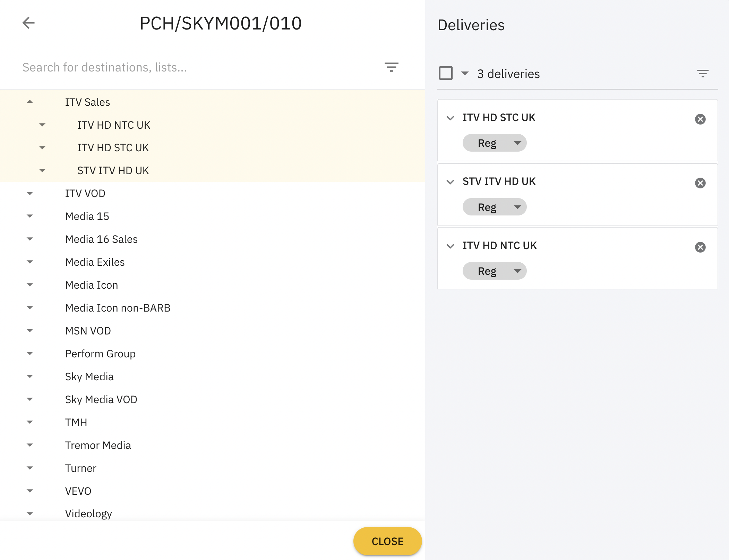Open Reg dropdown for STV ITV HD UK
Image resolution: width=729 pixels, height=560 pixels.
click(494, 207)
